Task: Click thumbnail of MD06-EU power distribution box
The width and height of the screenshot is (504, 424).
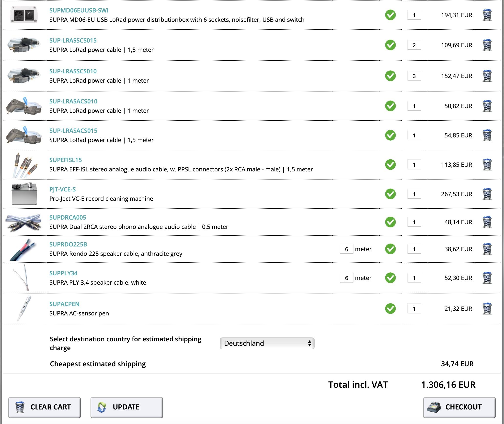Action: (x=24, y=15)
